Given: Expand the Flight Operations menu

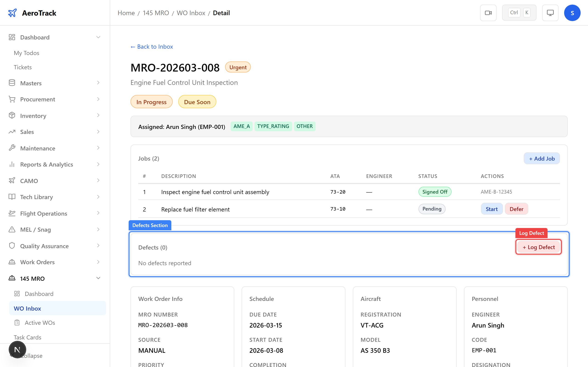Looking at the screenshot, I should [98, 213].
